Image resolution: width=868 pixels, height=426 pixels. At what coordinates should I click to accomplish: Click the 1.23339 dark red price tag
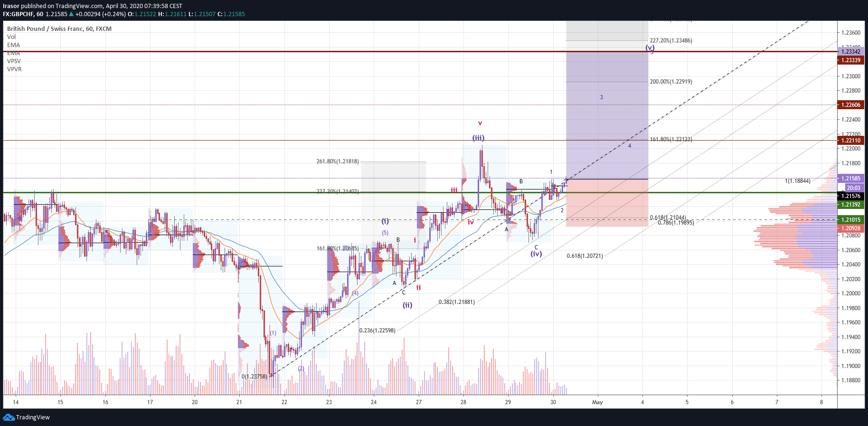pos(850,60)
